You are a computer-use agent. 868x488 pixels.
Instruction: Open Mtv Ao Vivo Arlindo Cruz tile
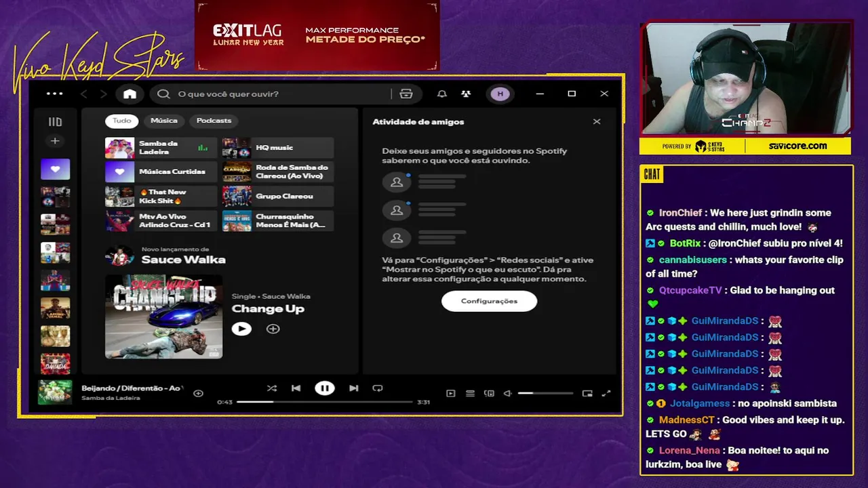point(161,221)
